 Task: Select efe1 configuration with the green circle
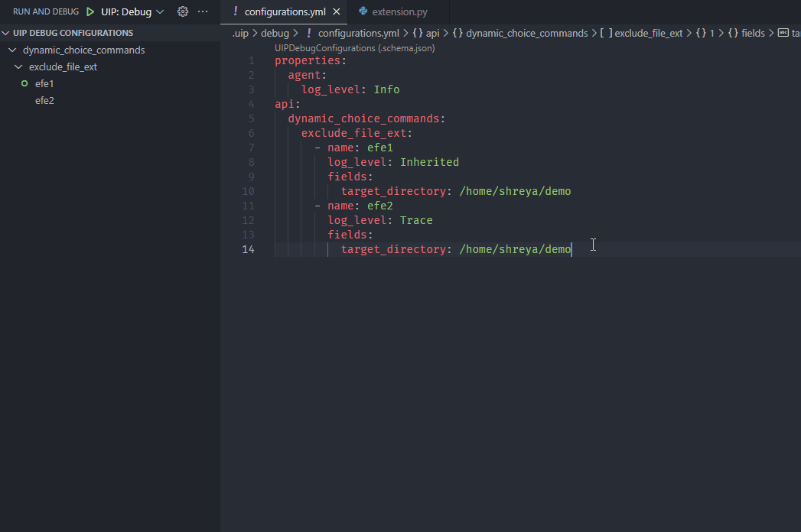coord(44,83)
